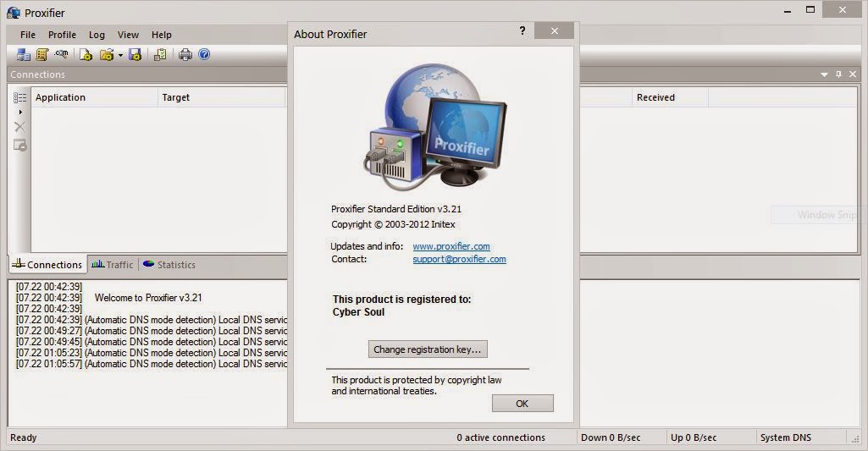This screenshot has width=868, height=451.
Task: Expand small arrow in connections sidebar
Action: coord(20,112)
